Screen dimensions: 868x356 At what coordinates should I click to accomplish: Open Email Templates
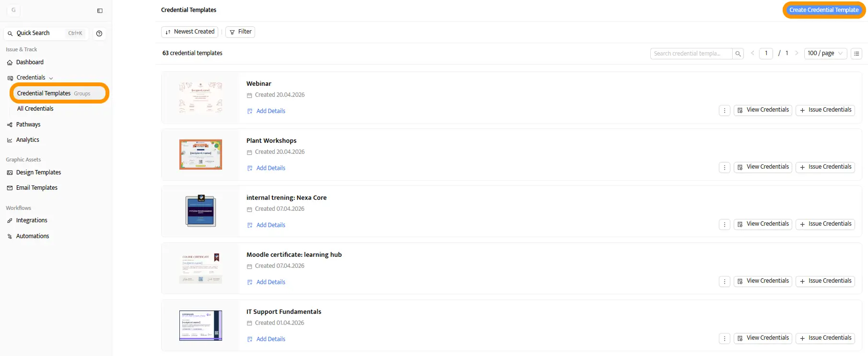[36, 188]
